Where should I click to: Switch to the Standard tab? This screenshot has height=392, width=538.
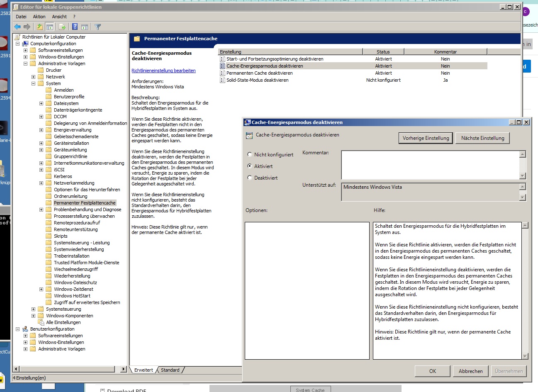click(170, 370)
